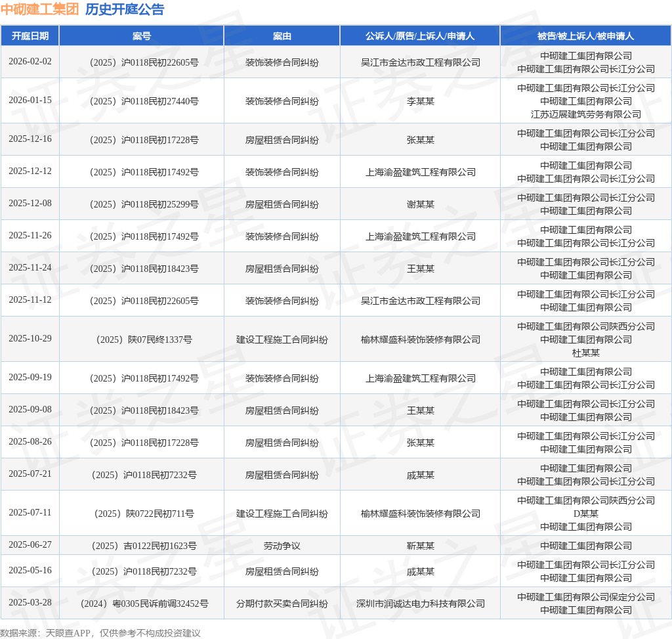
Task: Select case number (2024)粤0305民诉前调32452号
Action: tap(144, 604)
